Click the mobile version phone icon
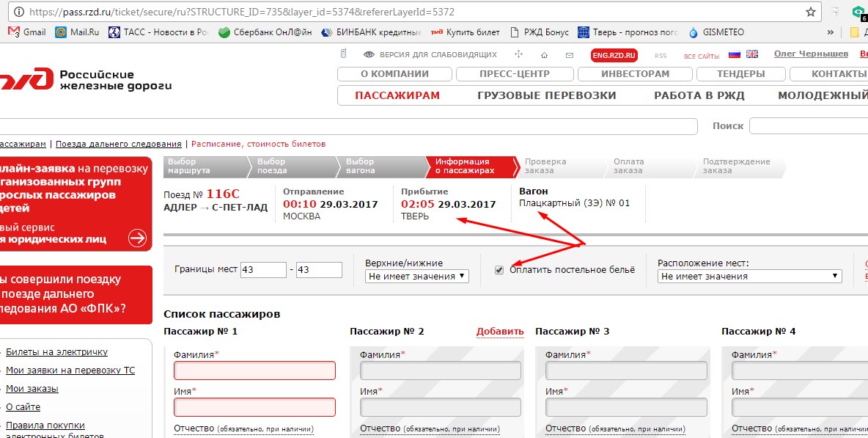 343,54
